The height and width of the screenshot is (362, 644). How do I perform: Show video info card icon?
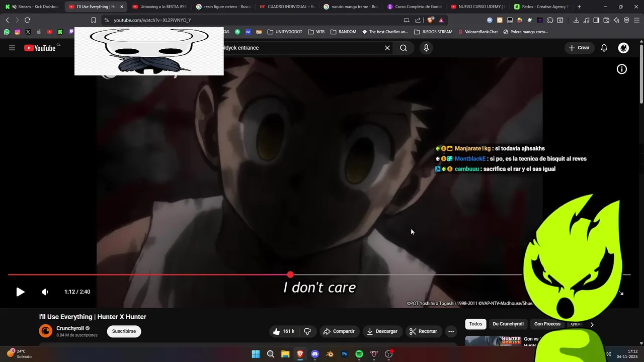[x=622, y=69]
